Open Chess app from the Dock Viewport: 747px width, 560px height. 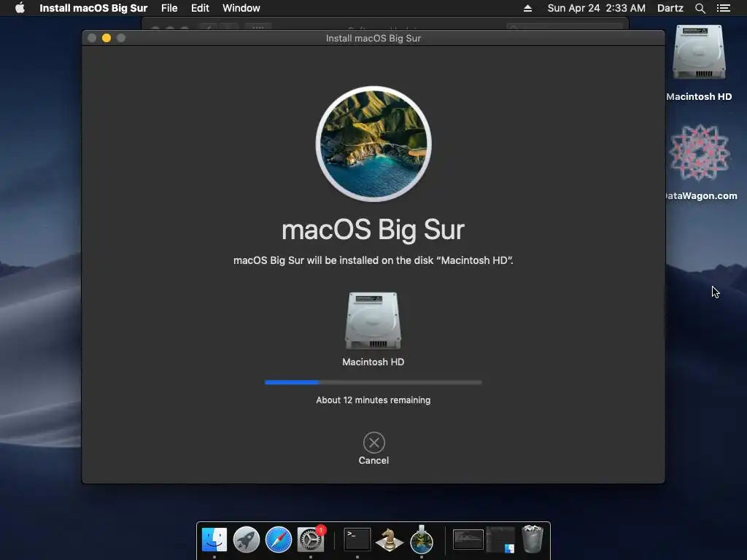point(390,540)
